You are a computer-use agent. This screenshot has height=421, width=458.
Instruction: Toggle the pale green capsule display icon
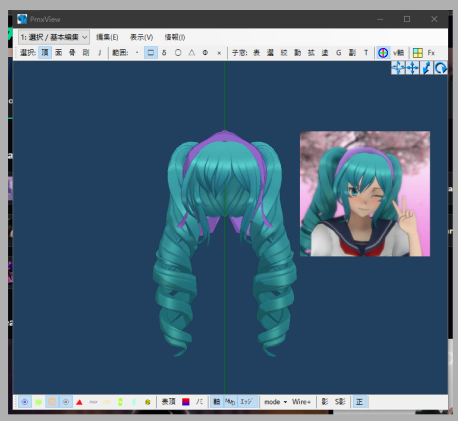click(x=134, y=402)
